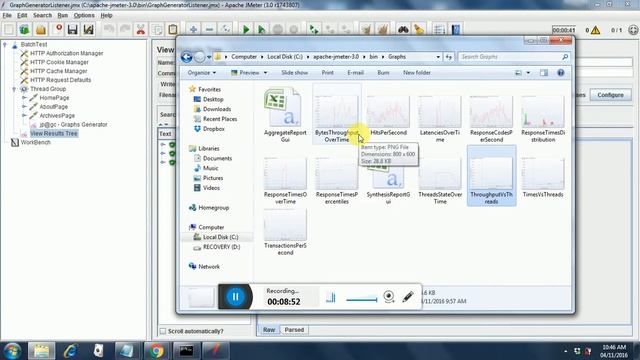
Task: Collapse the Thread Group tree node
Action: (14, 89)
